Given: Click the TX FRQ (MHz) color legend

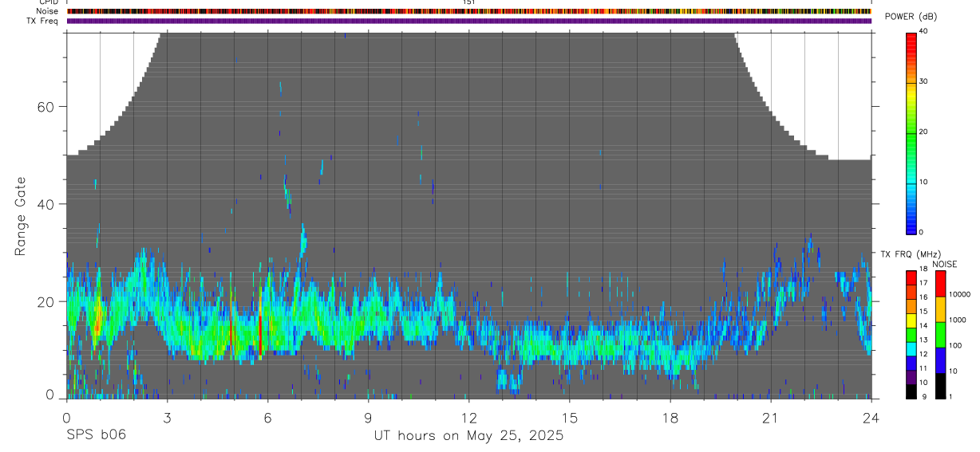Looking at the screenshot, I should point(911,335).
